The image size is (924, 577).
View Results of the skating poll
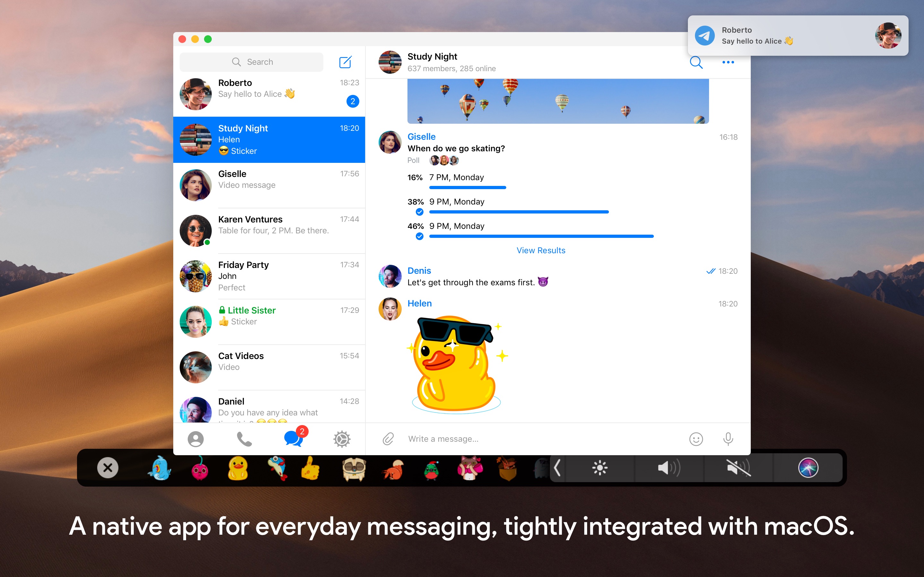tap(540, 250)
